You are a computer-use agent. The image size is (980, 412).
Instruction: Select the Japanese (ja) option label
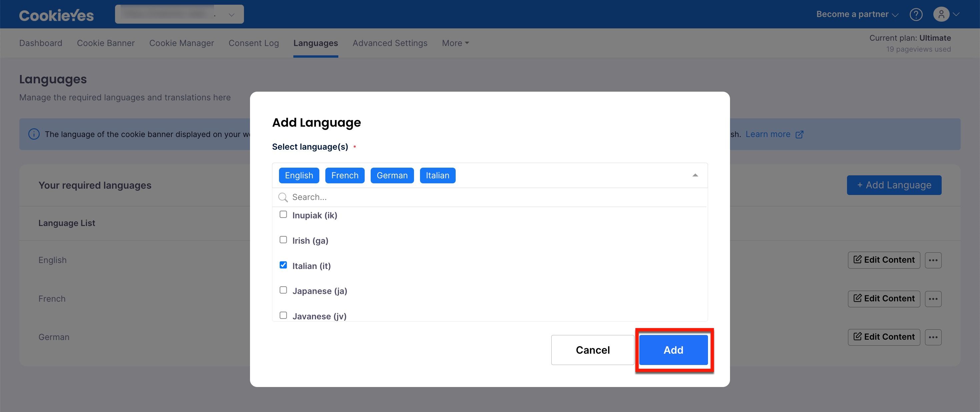click(320, 291)
